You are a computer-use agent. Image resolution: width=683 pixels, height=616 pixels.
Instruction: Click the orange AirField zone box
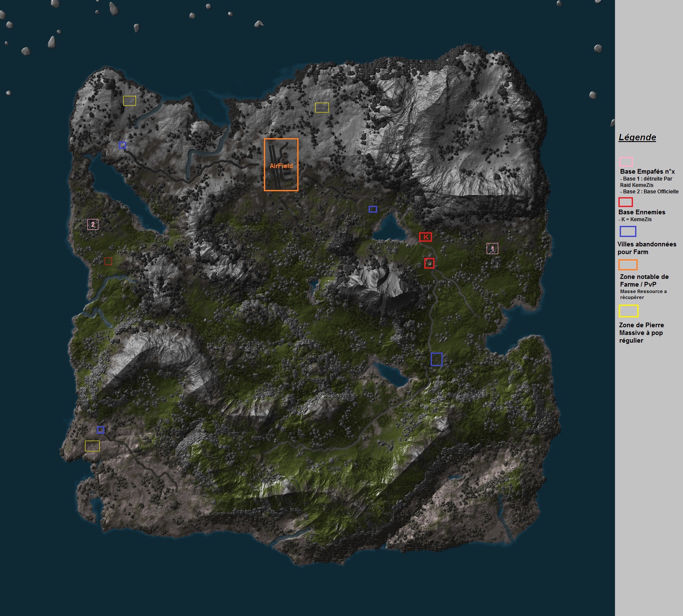(x=281, y=165)
